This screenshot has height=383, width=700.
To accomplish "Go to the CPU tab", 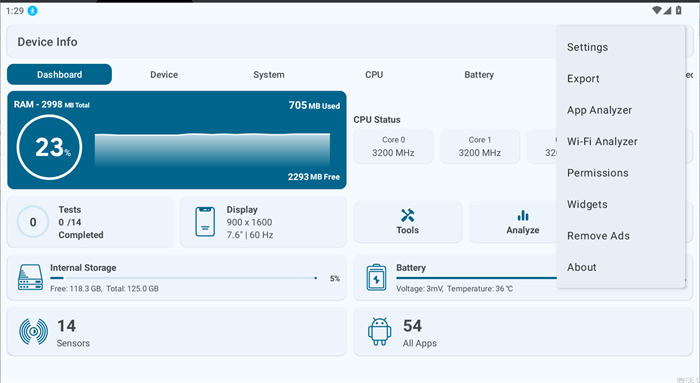I will click(x=374, y=75).
